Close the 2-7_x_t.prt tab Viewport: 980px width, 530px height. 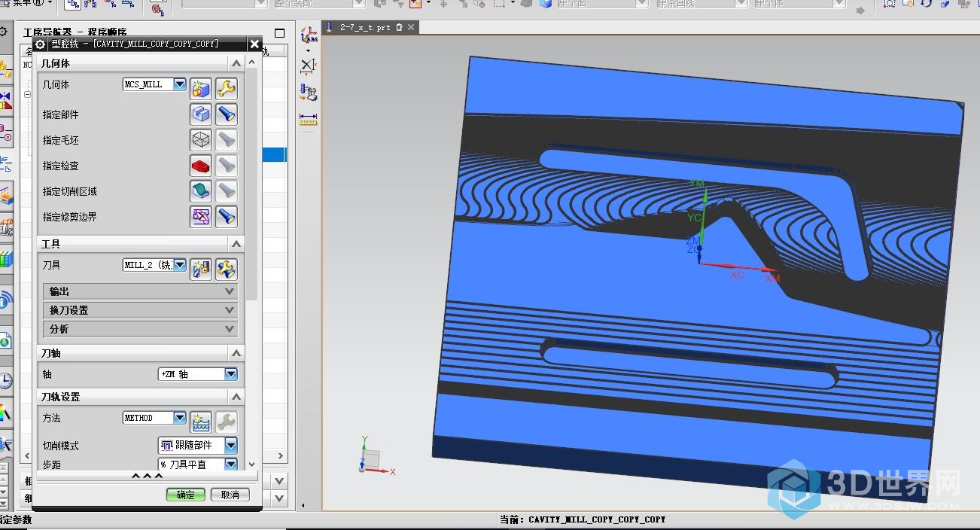point(412,27)
